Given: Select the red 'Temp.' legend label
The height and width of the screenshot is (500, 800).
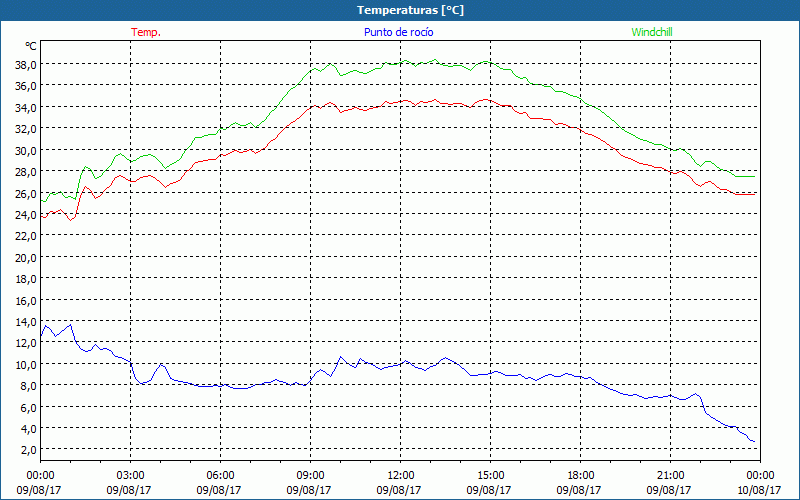Looking at the screenshot, I should [146, 32].
